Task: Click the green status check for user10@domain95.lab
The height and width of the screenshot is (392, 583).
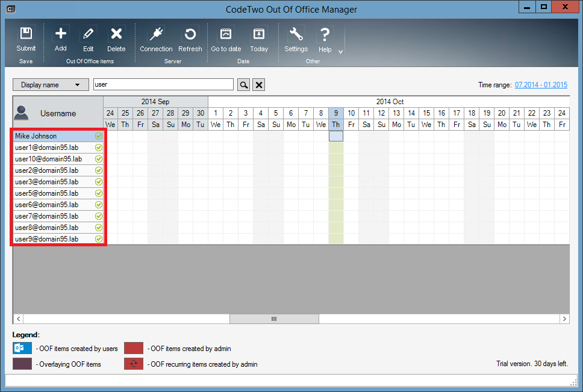Action: pyautogui.click(x=99, y=159)
